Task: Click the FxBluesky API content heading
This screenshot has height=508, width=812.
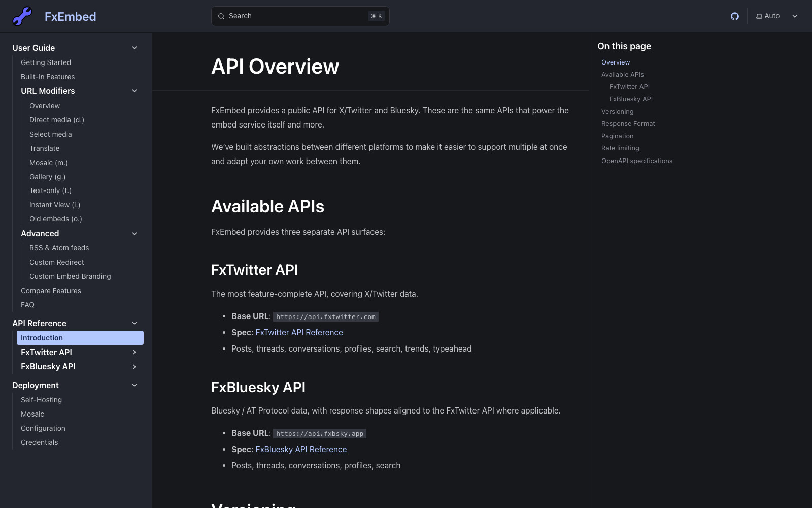Action: tap(258, 387)
